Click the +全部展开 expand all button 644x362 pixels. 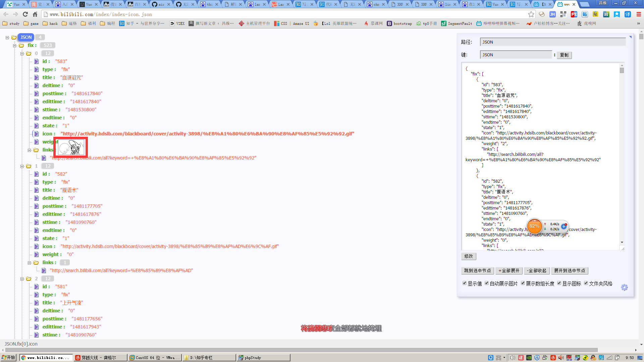[508, 270]
